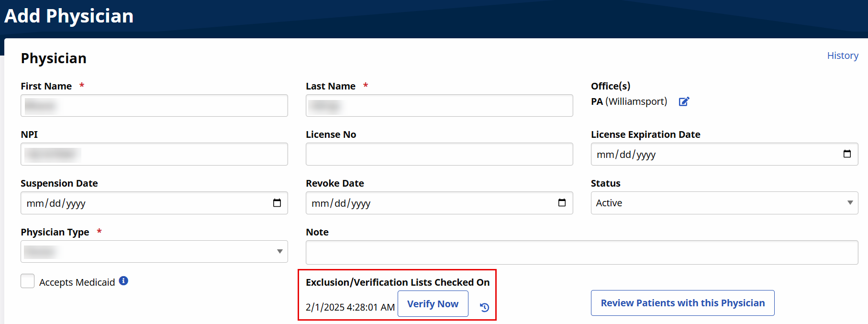The height and width of the screenshot is (324, 868).
Task: Open the Physician Type dropdown
Action: (154, 252)
